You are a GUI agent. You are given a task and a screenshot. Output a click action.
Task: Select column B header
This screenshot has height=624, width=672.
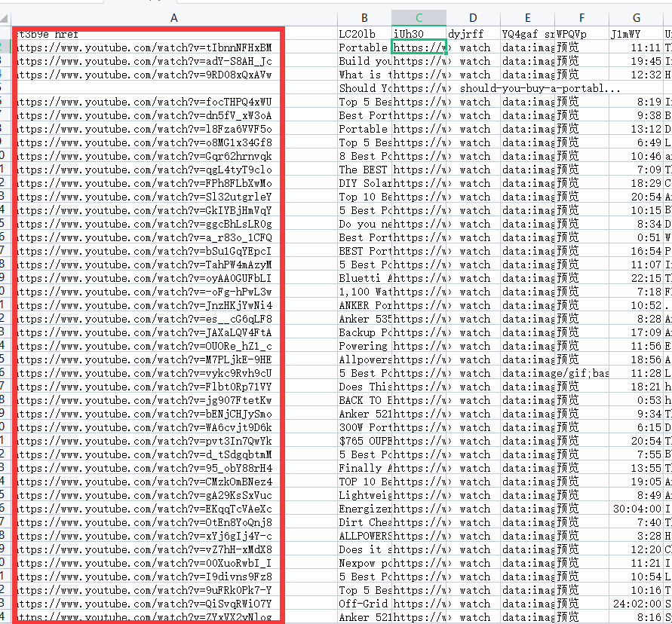click(x=364, y=18)
